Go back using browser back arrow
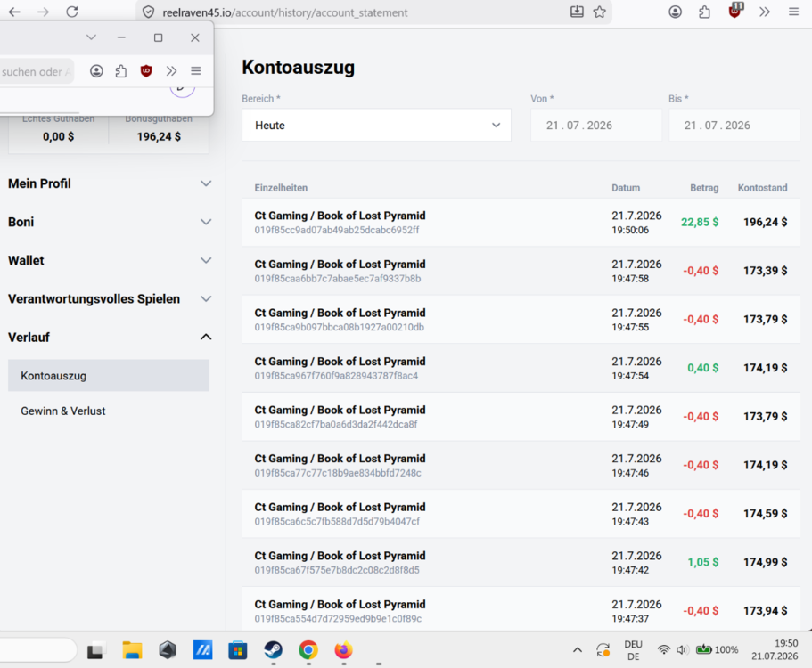Image resolution: width=812 pixels, height=668 pixels. tap(14, 12)
